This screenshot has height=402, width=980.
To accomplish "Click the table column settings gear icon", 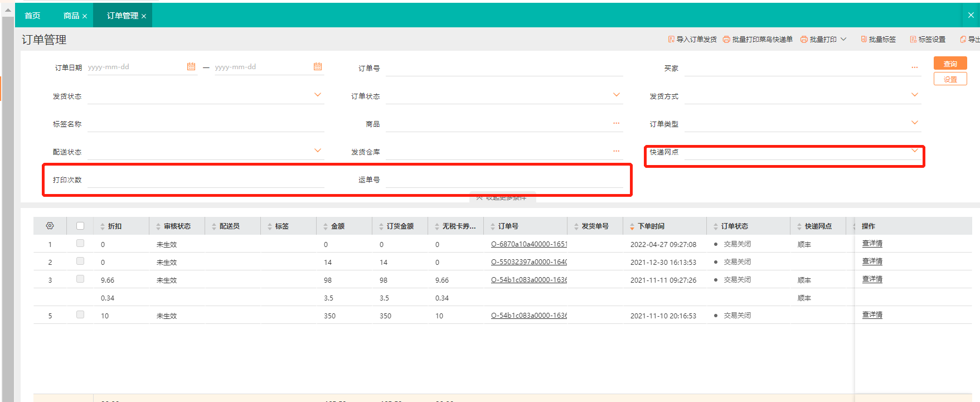I will pos(50,226).
